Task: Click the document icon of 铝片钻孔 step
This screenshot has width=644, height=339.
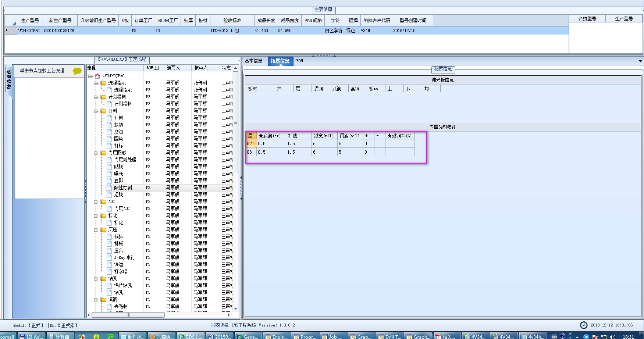Action: [109, 285]
